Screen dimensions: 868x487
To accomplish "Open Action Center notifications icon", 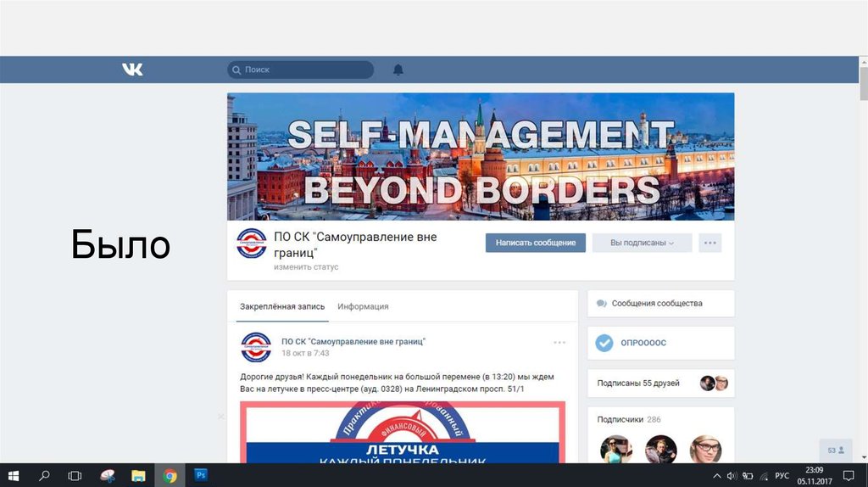I will (x=849, y=475).
